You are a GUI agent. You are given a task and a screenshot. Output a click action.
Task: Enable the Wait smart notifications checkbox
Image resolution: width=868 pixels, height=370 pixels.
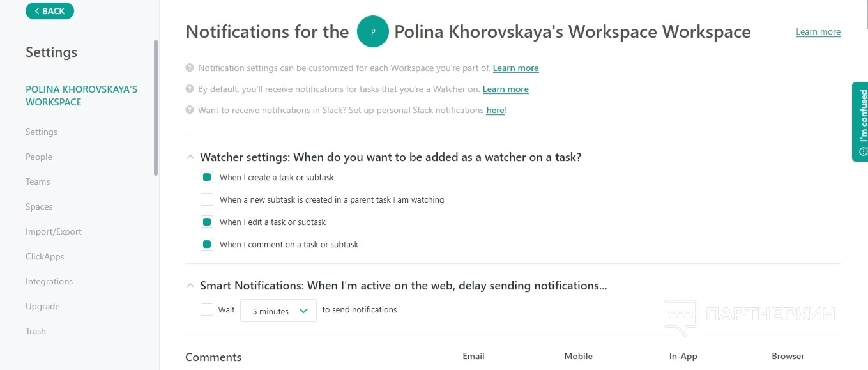pyautogui.click(x=207, y=309)
